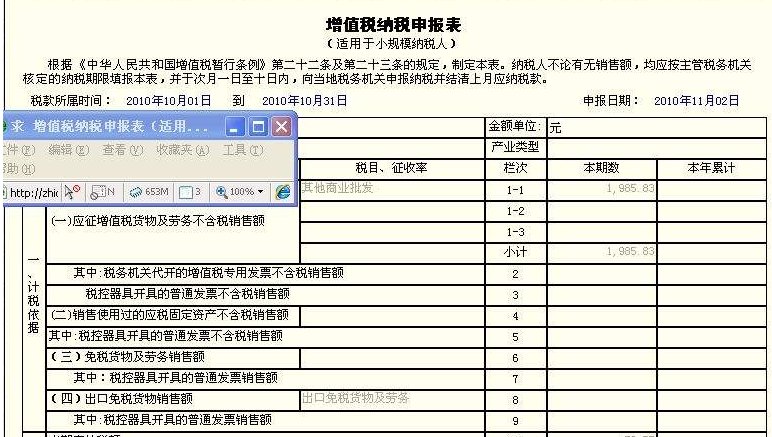Click the 出口免税货物及劳务 tax item field
Viewport: 772px width, 437px height.
(x=392, y=399)
